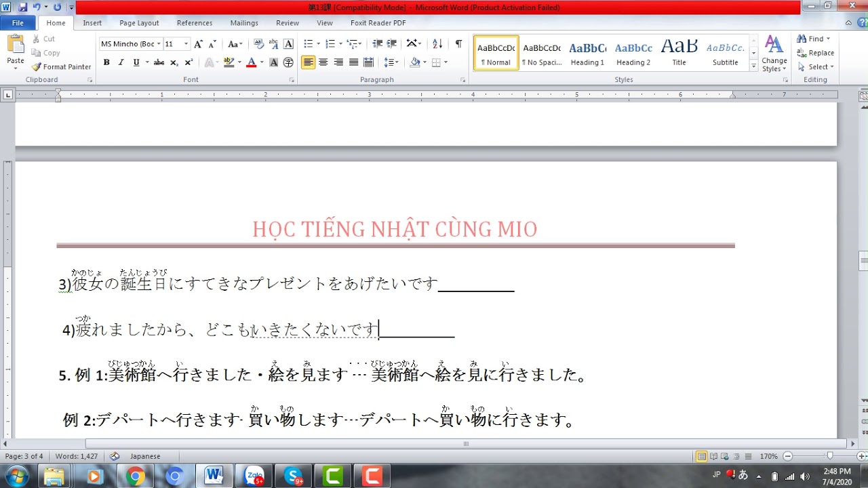Screen dimensions: 868x488
Task: Click the Character Border icon
Action: 288,44
